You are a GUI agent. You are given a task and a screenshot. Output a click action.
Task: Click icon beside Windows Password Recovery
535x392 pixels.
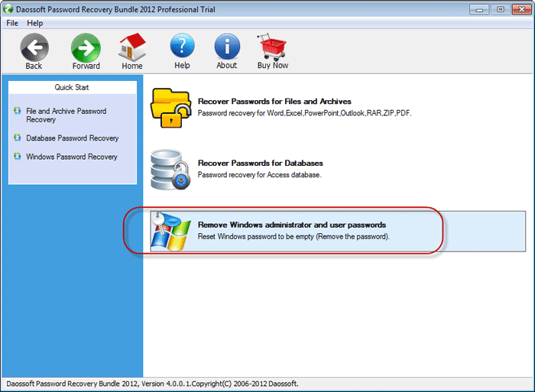[17, 157]
